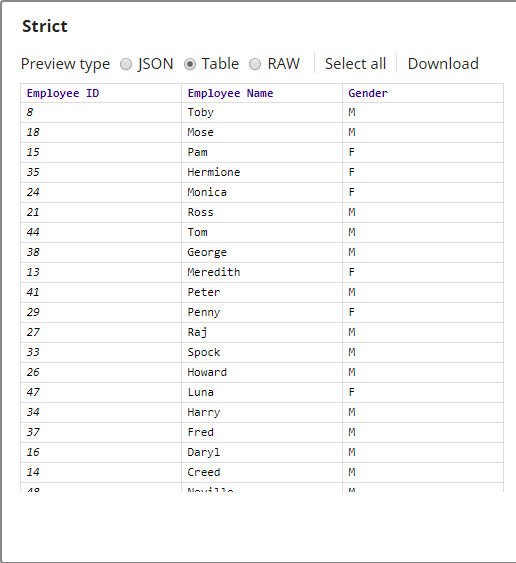516x563 pixels.
Task: Click the Gender cell in Hermione's row
Action: coord(423,173)
